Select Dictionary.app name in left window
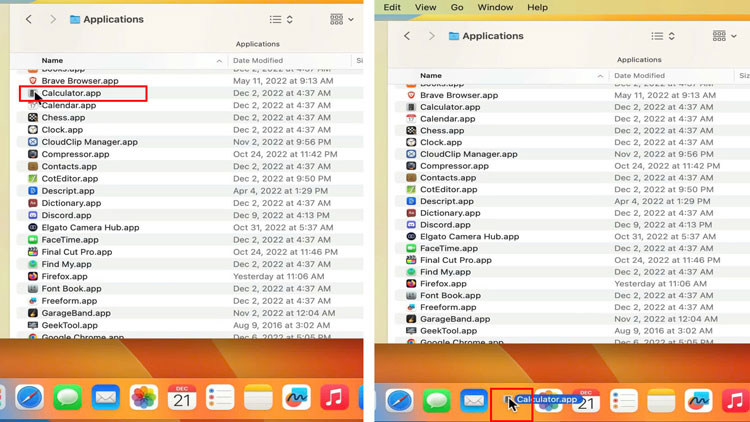This screenshot has height=422, width=750. (71, 203)
